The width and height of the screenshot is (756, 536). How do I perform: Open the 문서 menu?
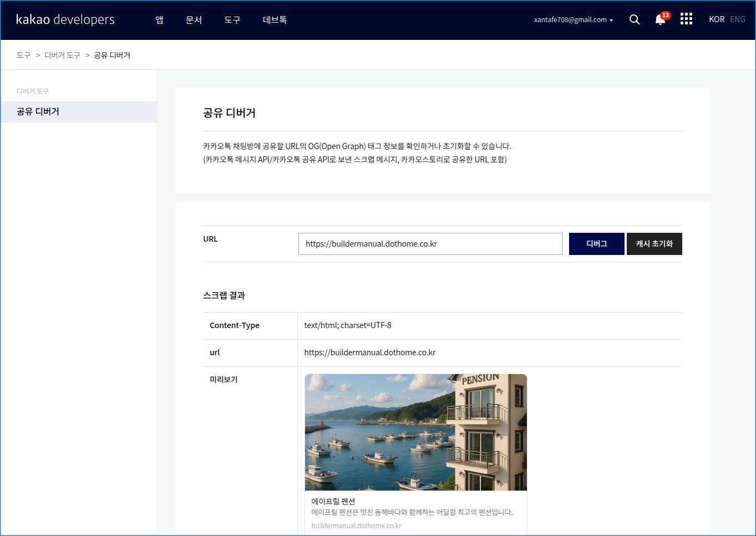[x=194, y=20]
